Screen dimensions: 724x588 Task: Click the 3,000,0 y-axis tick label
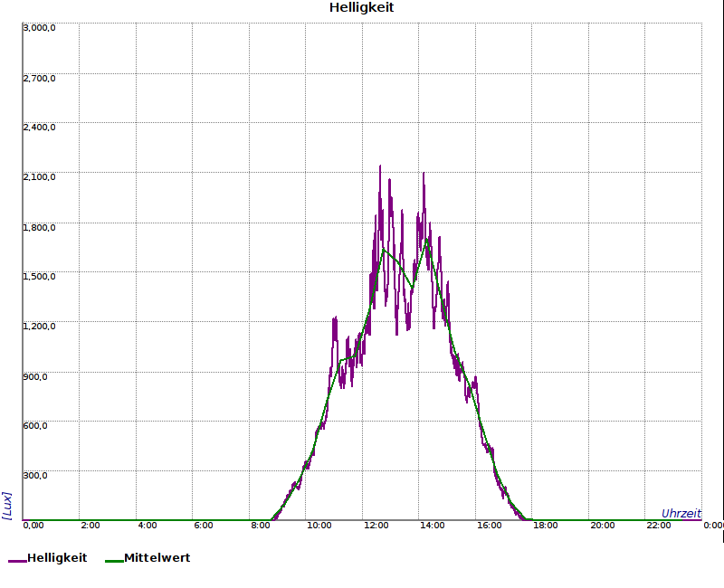click(39, 27)
